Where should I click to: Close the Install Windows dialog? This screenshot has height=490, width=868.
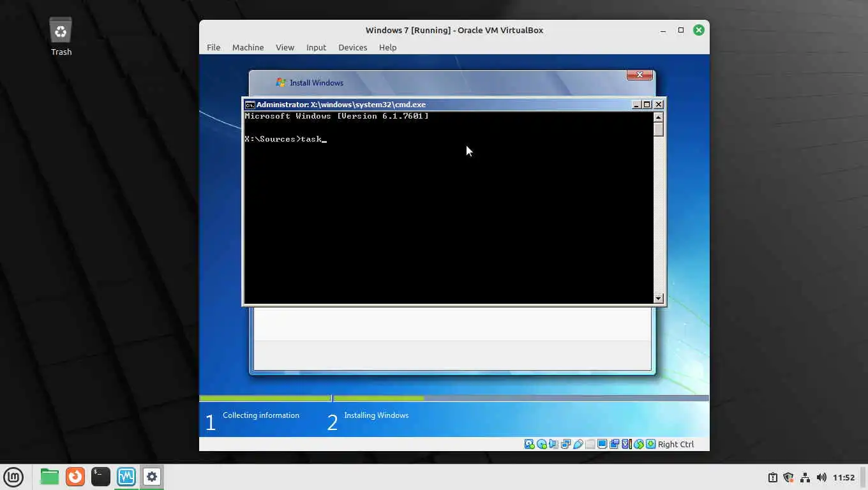640,75
